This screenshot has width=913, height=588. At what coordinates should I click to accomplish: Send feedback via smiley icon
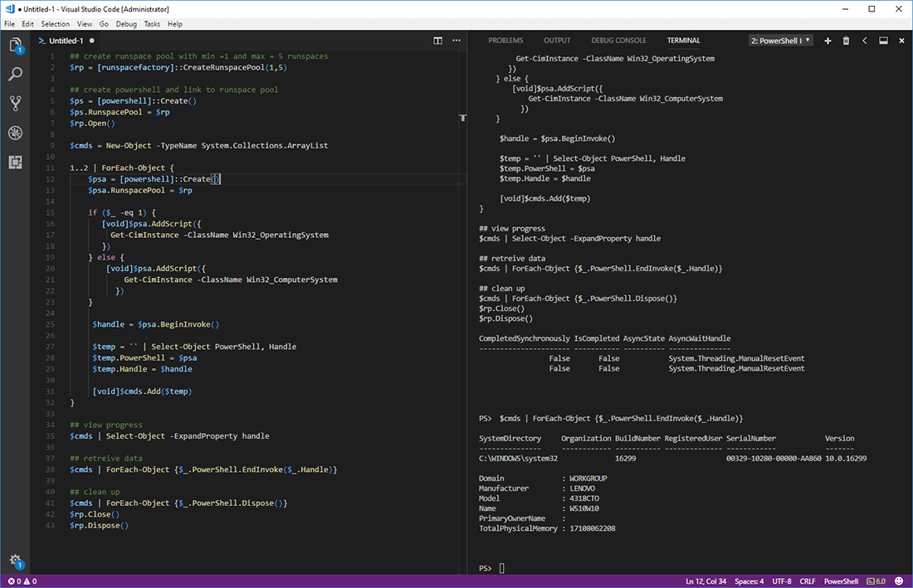(901, 581)
